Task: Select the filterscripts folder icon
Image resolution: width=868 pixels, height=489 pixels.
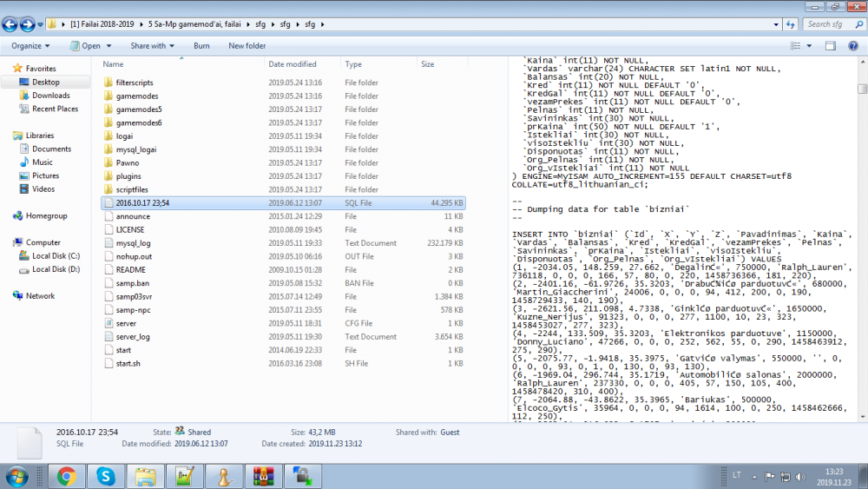Action: (108, 83)
